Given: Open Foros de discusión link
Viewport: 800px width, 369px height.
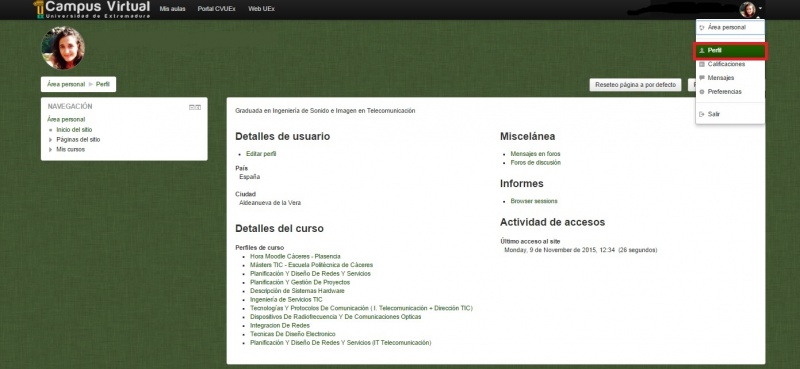Looking at the screenshot, I should 535,163.
